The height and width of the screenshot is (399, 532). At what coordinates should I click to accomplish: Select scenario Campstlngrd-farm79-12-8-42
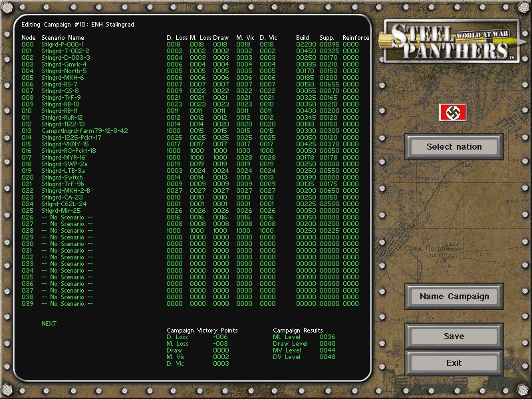pyautogui.click(x=85, y=130)
